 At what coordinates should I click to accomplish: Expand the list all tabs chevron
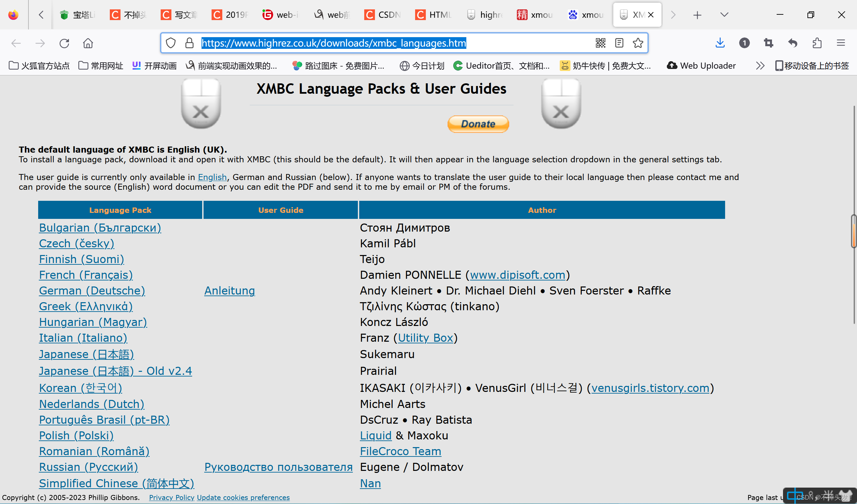click(724, 15)
